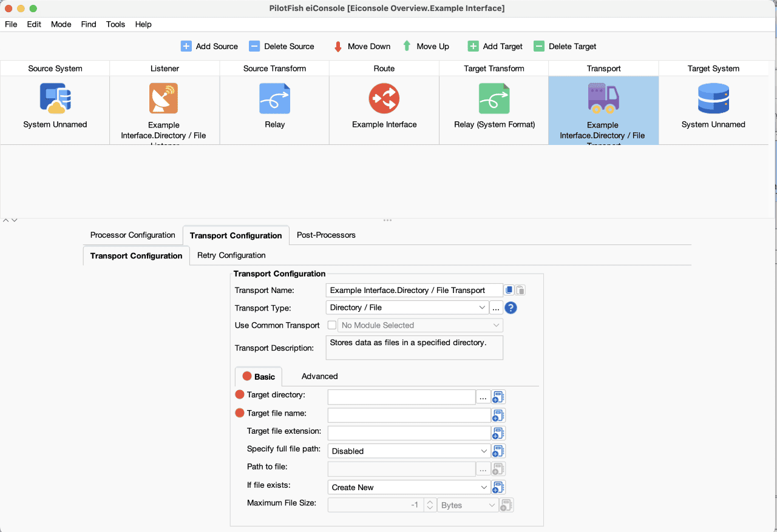Viewport: 777px width, 532px height.
Task: Click the ellipsis button beside Transport Type
Action: point(496,308)
